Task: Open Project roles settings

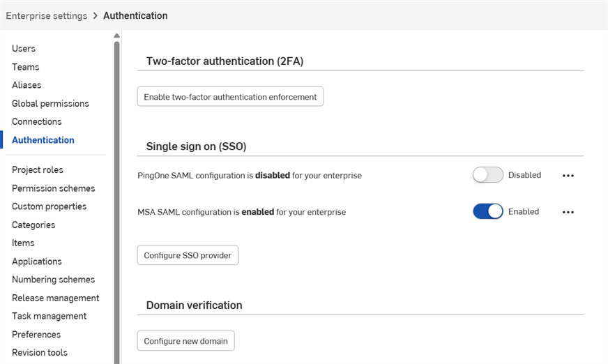Action: coord(38,170)
